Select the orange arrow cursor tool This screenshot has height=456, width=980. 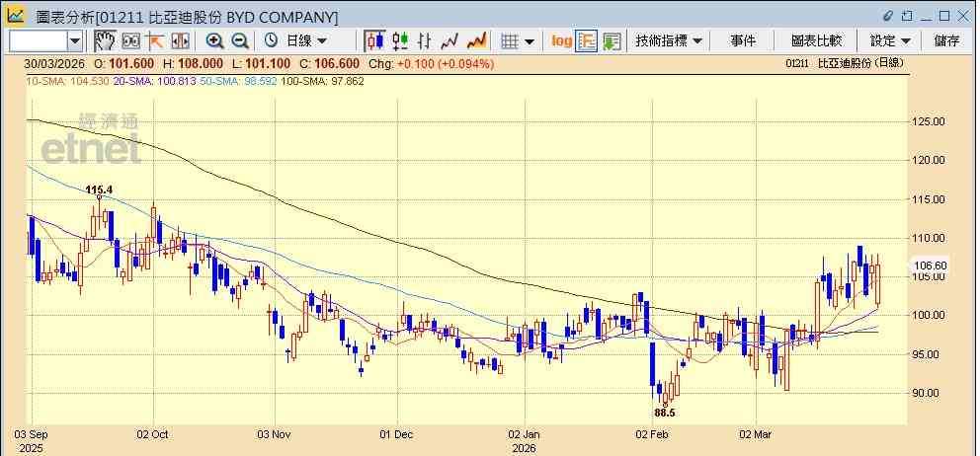[155, 41]
